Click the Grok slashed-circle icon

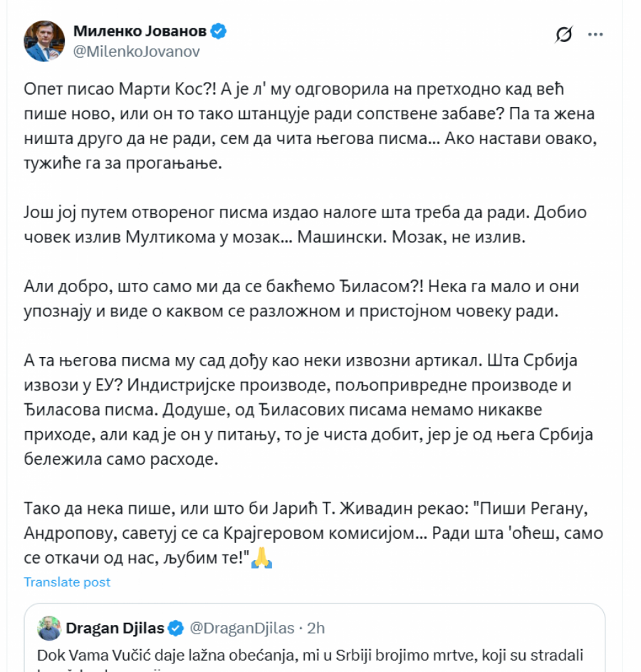564,35
